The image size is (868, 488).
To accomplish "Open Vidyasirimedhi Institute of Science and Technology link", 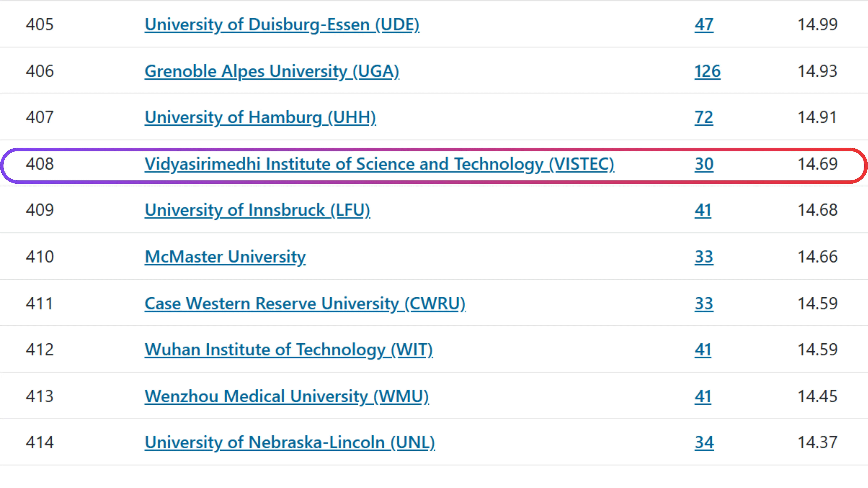I will click(x=379, y=164).
